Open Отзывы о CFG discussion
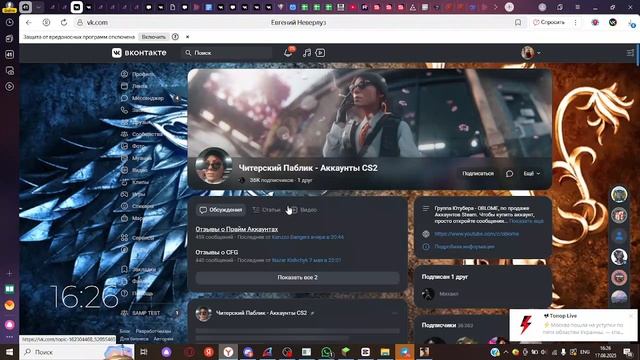The image size is (640, 360). [x=217, y=252]
